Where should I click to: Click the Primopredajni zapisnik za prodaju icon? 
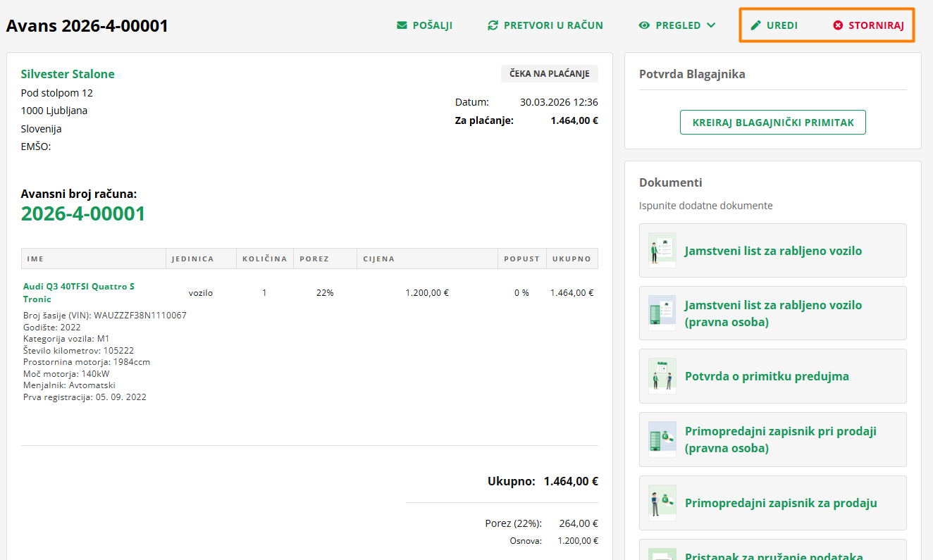tap(662, 503)
